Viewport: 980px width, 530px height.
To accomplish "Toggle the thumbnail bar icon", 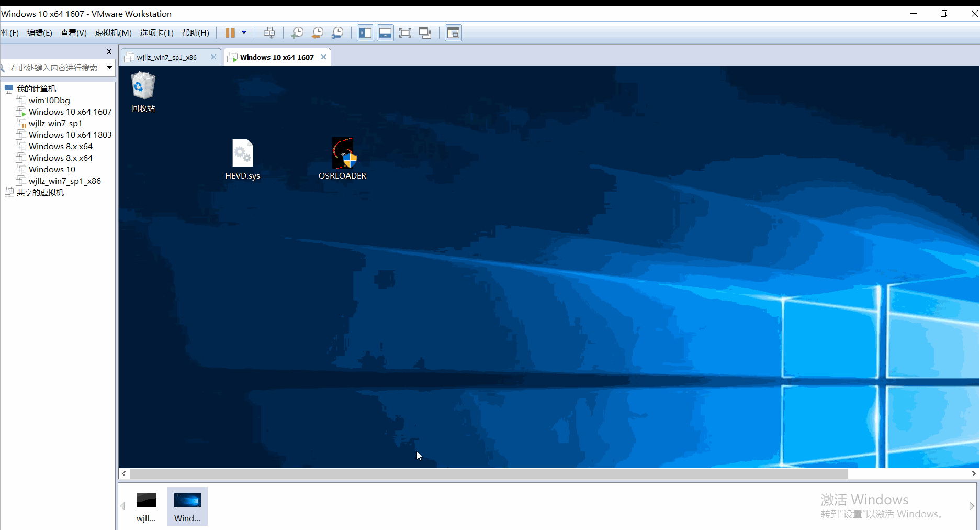I will click(x=385, y=33).
